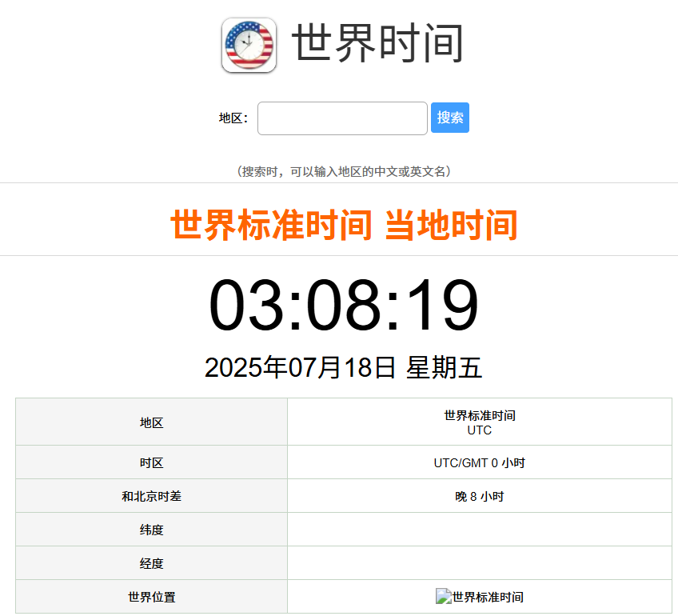Select the 地区 row header in table
Image resolution: width=678 pixels, height=616 pixels.
click(x=151, y=422)
